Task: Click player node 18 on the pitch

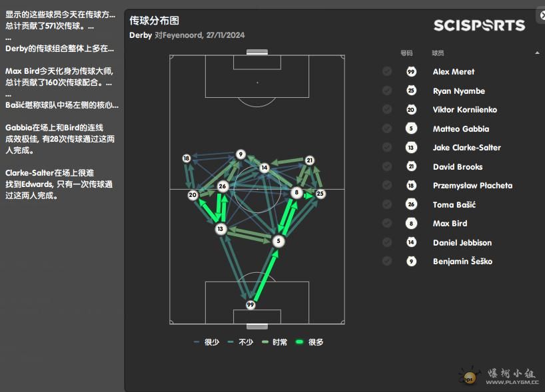Action: click(x=187, y=158)
